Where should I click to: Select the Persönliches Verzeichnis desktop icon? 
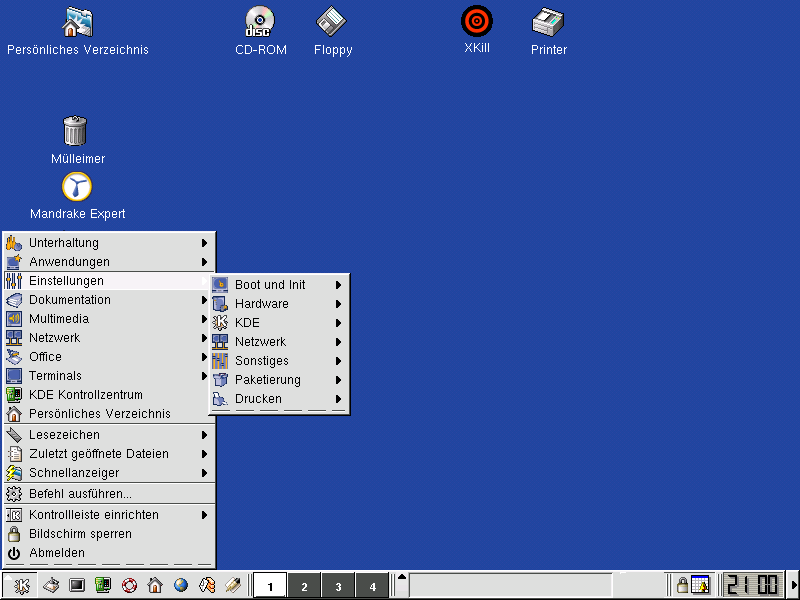(78, 31)
